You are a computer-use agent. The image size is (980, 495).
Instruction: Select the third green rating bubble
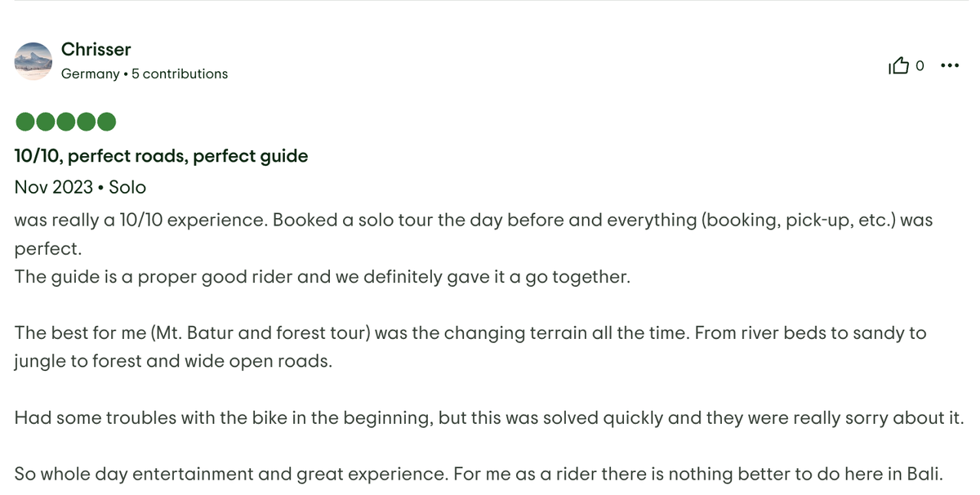click(x=66, y=123)
